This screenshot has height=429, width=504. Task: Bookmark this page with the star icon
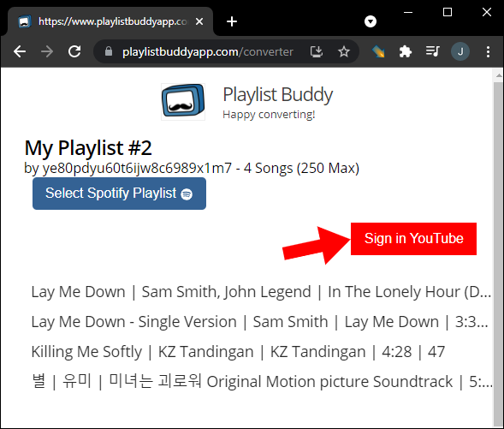coord(344,51)
